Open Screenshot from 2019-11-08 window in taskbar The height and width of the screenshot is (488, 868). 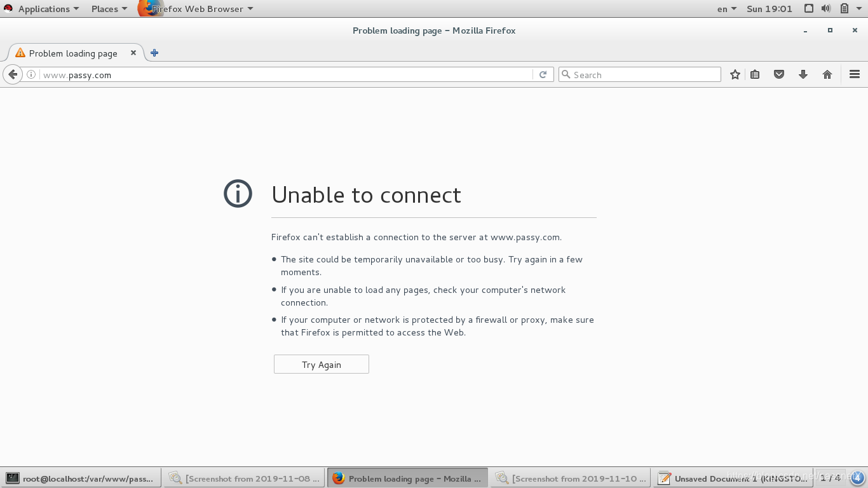pyautogui.click(x=244, y=478)
